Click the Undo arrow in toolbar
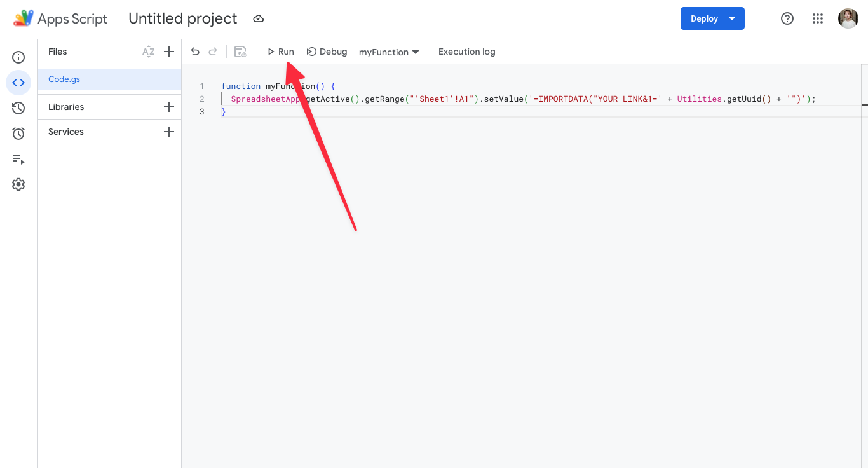The width and height of the screenshot is (868, 468). (195, 52)
